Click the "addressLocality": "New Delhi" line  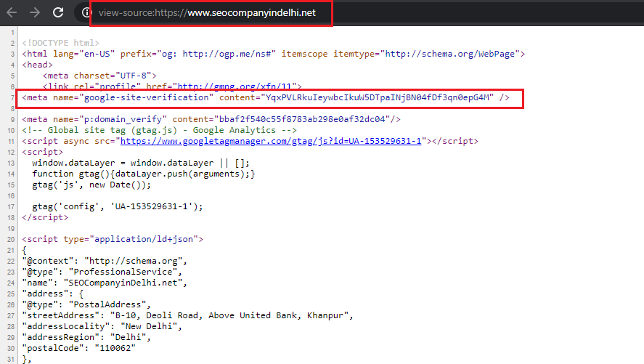(x=102, y=326)
